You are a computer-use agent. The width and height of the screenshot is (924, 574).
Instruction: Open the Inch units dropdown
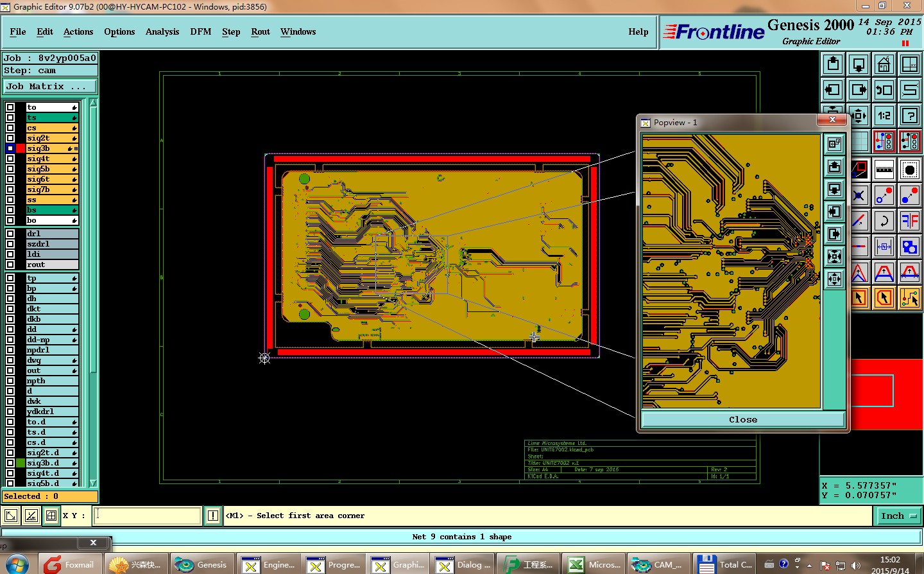tap(898, 516)
